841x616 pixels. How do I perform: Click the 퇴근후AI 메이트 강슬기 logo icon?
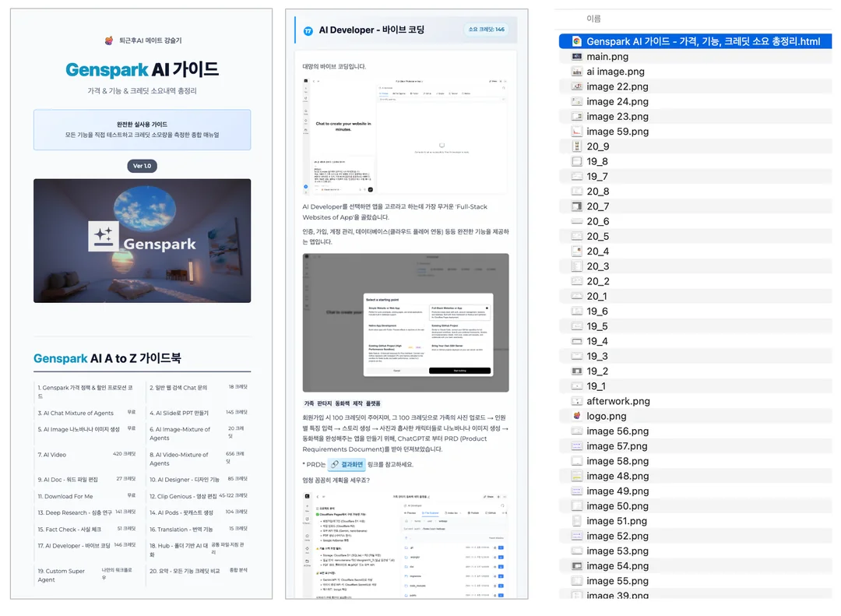pyautogui.click(x=108, y=40)
